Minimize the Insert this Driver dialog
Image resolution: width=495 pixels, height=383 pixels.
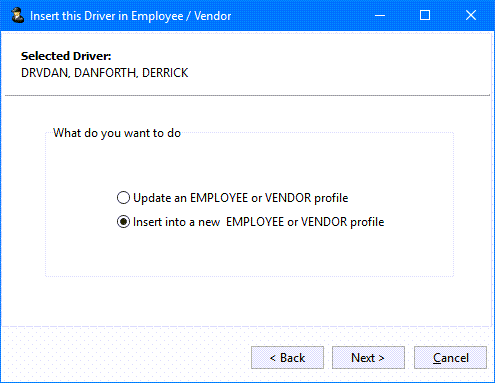point(380,15)
